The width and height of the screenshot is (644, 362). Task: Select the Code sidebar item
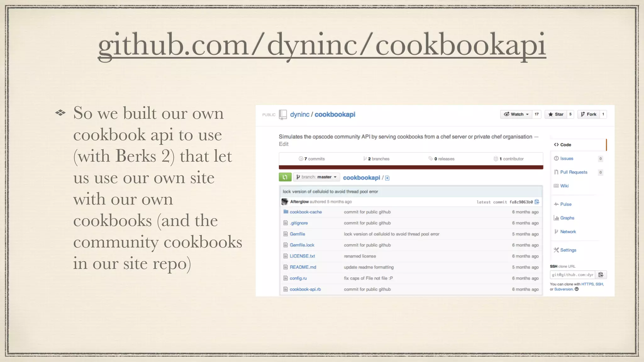click(x=578, y=145)
